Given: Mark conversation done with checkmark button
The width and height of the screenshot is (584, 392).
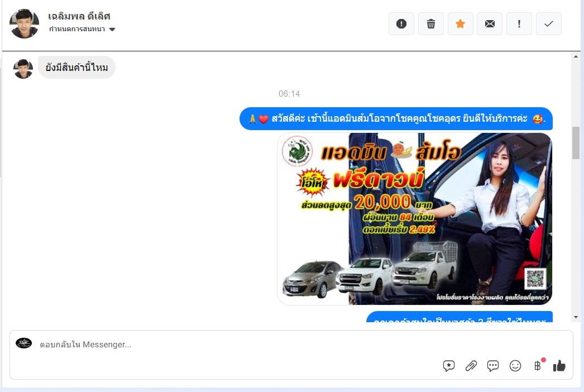Looking at the screenshot, I should point(549,24).
